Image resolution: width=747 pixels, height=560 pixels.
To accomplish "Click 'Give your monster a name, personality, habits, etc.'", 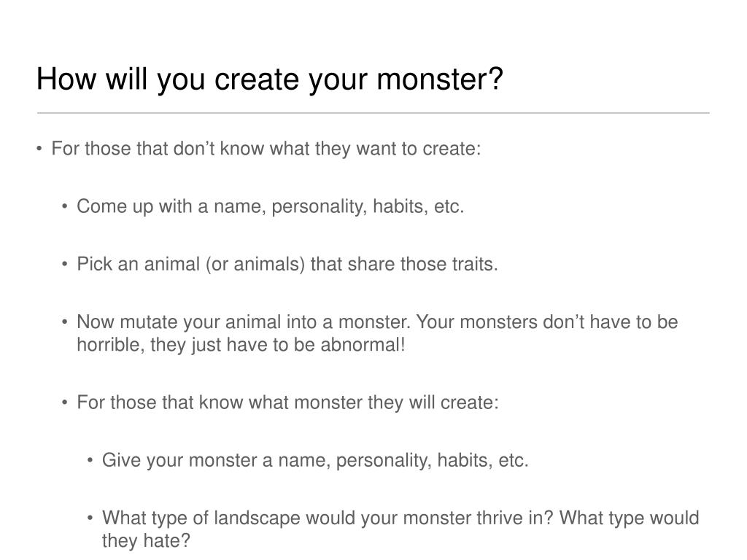I will tap(315, 461).
